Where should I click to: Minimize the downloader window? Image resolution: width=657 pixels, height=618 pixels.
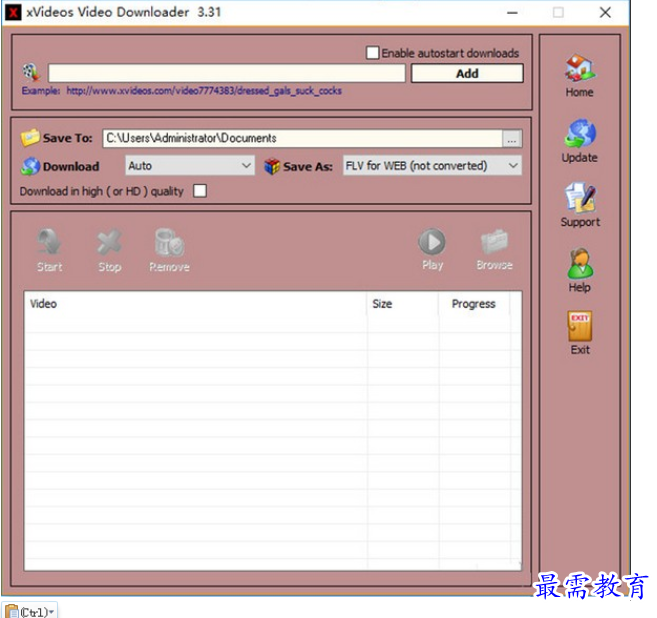[x=512, y=13]
